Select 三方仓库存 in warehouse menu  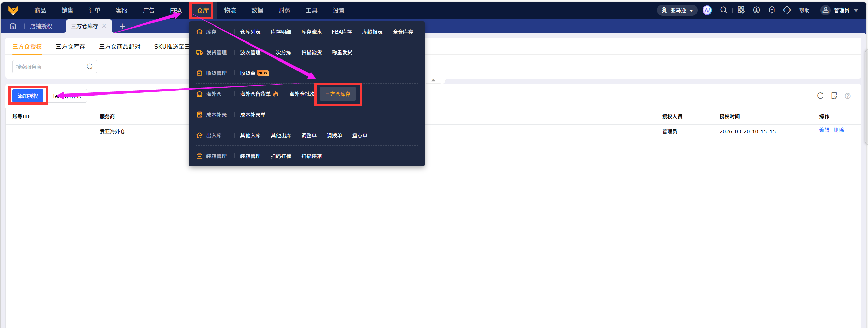point(338,94)
